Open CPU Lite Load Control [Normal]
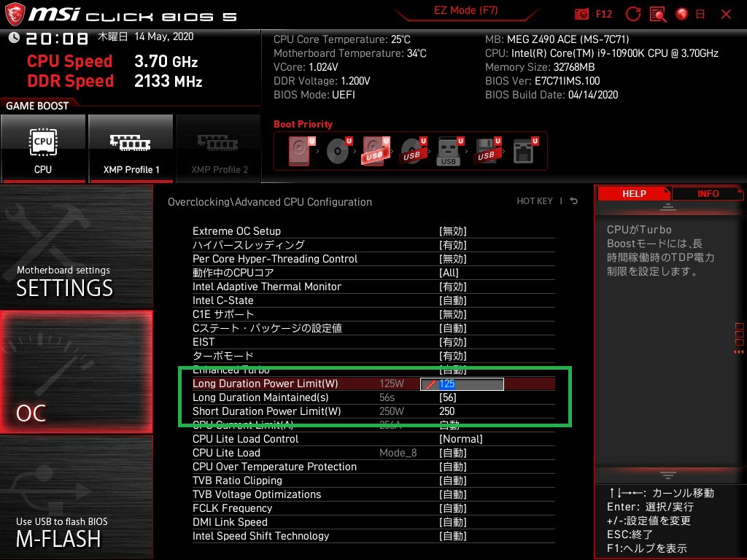The height and width of the screenshot is (560, 747). pyautogui.click(x=373, y=439)
